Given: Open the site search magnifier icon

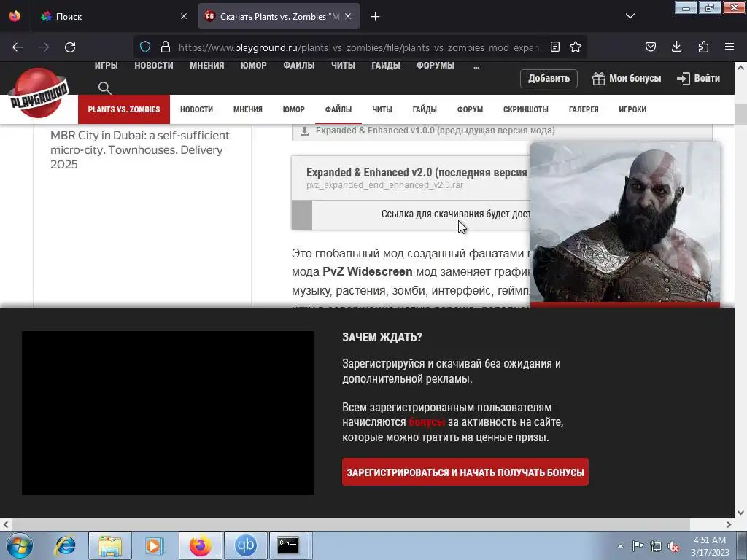Looking at the screenshot, I should click(x=105, y=88).
